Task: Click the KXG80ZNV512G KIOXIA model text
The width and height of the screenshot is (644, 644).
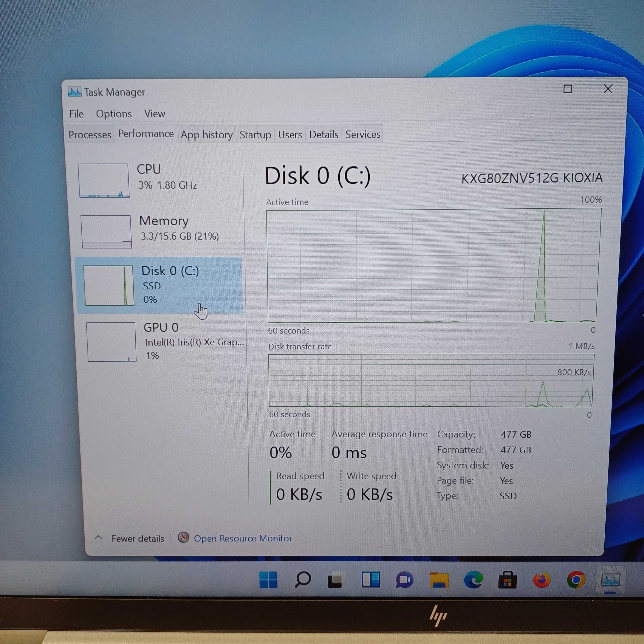Action: (x=532, y=178)
